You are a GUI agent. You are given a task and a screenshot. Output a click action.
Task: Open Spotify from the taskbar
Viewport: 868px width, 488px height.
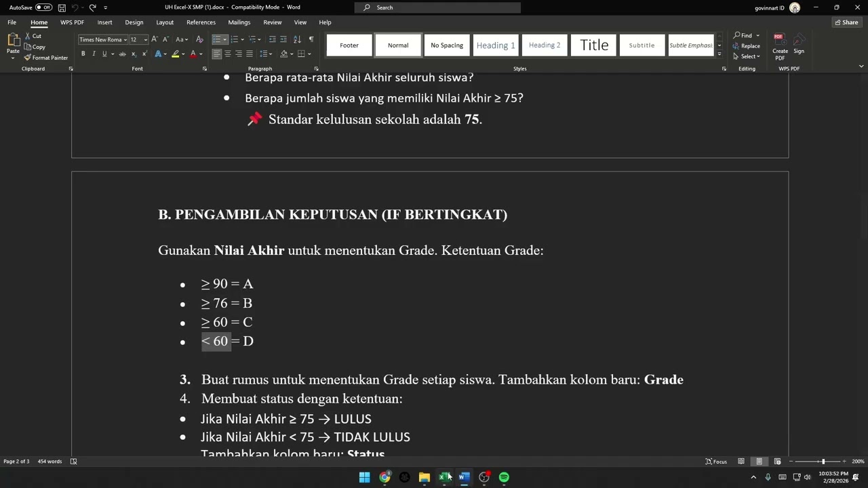(x=504, y=477)
